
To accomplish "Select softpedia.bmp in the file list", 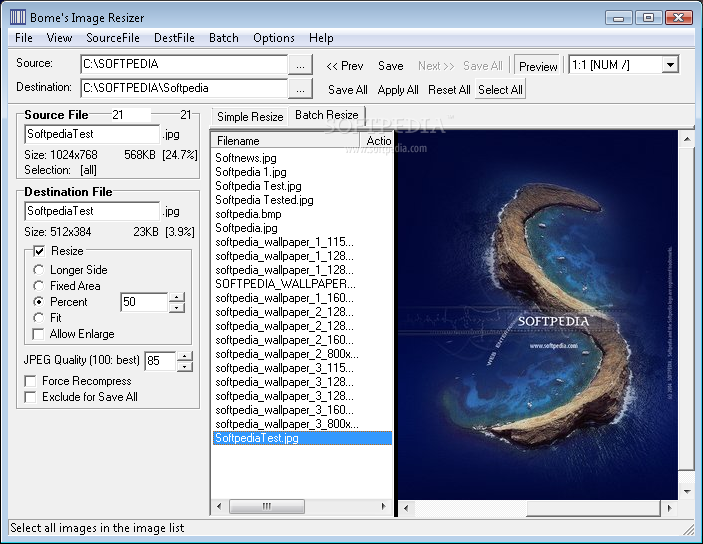I will click(x=248, y=214).
